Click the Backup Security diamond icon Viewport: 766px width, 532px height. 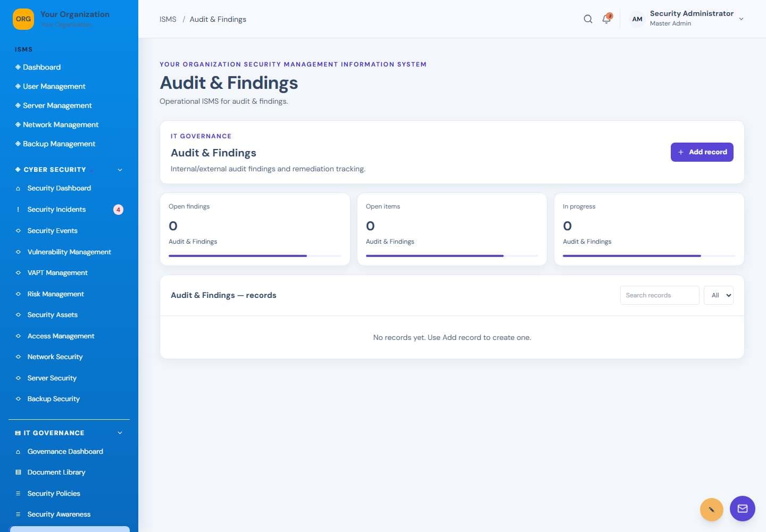click(x=18, y=399)
